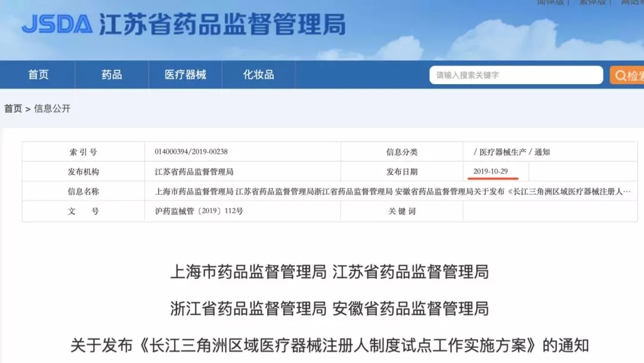Click the 江苏省药品监督管理局 site title
Viewport: 644px width, 363px height.
click(222, 24)
